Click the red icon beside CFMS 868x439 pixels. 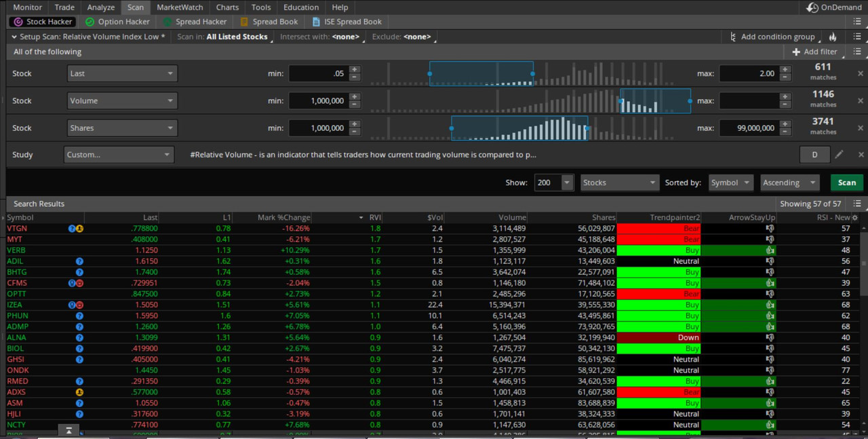click(79, 283)
